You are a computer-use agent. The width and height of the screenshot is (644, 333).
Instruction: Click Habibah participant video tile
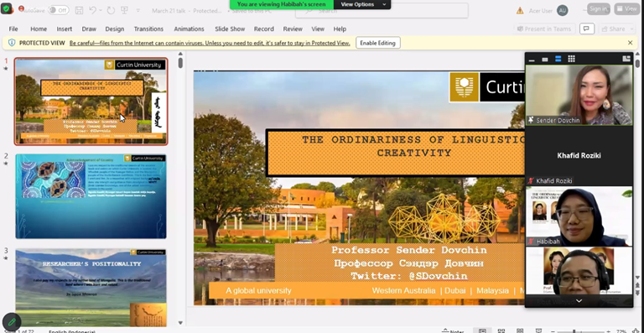579,216
